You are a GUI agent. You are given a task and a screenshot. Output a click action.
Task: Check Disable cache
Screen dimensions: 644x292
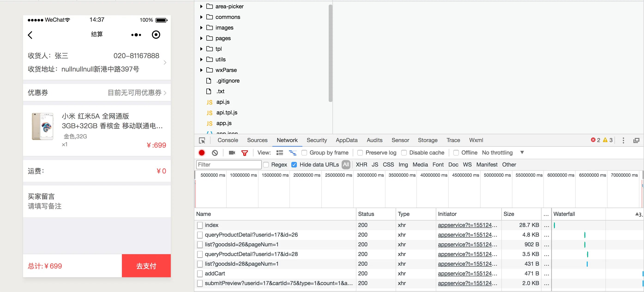click(404, 153)
